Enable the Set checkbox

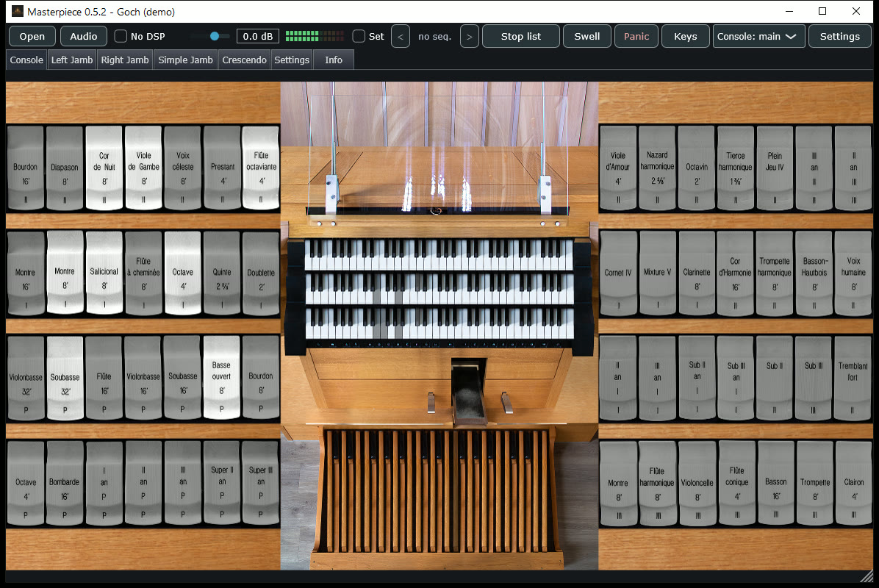[x=359, y=37]
